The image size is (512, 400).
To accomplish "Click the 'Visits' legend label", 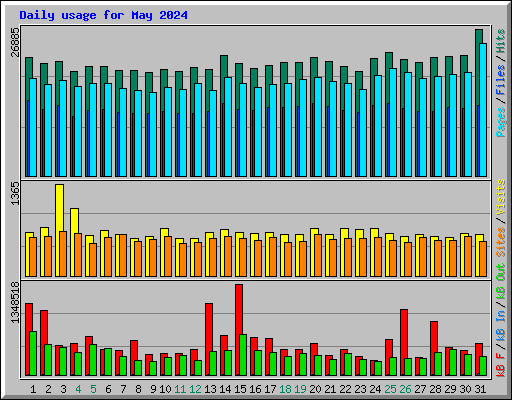I will (501, 197).
